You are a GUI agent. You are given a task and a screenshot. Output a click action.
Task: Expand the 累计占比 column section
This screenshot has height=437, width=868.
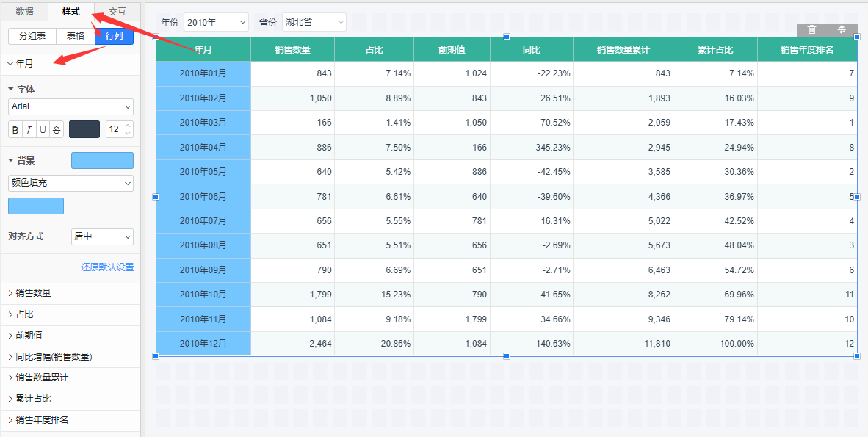33,399
